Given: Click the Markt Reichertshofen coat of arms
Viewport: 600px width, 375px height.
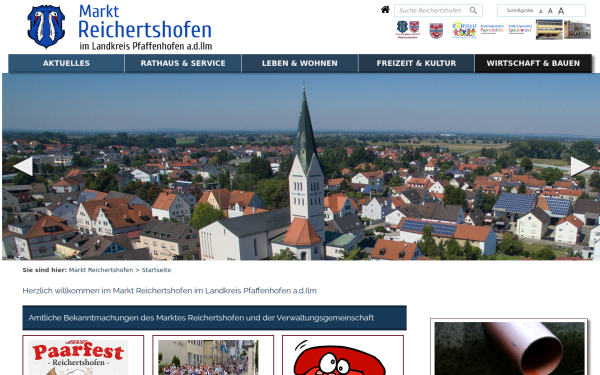Looking at the screenshot, I should tap(46, 26).
